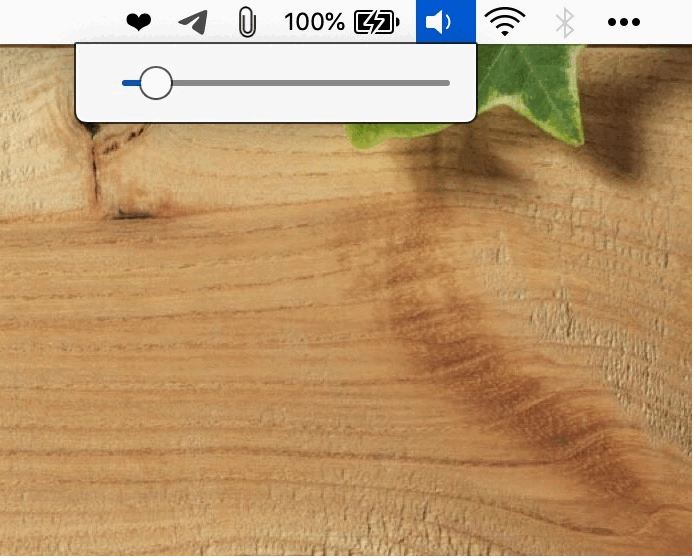Viewport: 694px width, 558px height.
Task: Click the 100% battery percentage text
Action: [x=314, y=22]
